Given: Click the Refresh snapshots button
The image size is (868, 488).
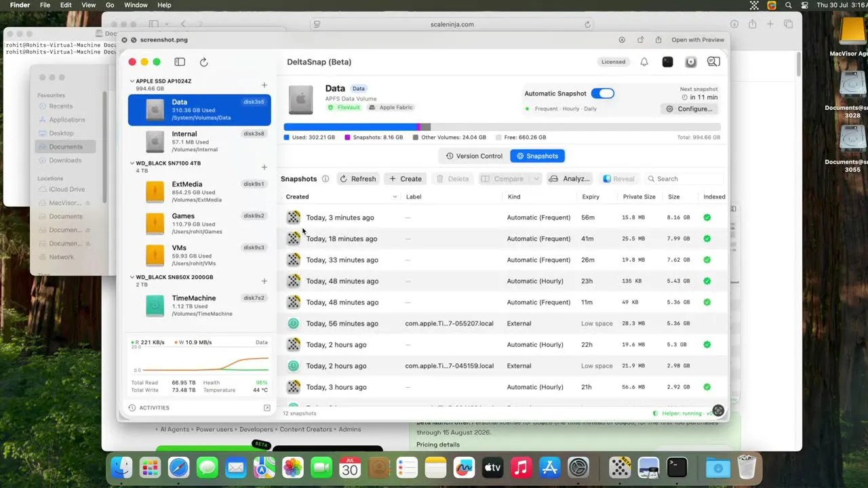Looking at the screenshot, I should pos(357,179).
